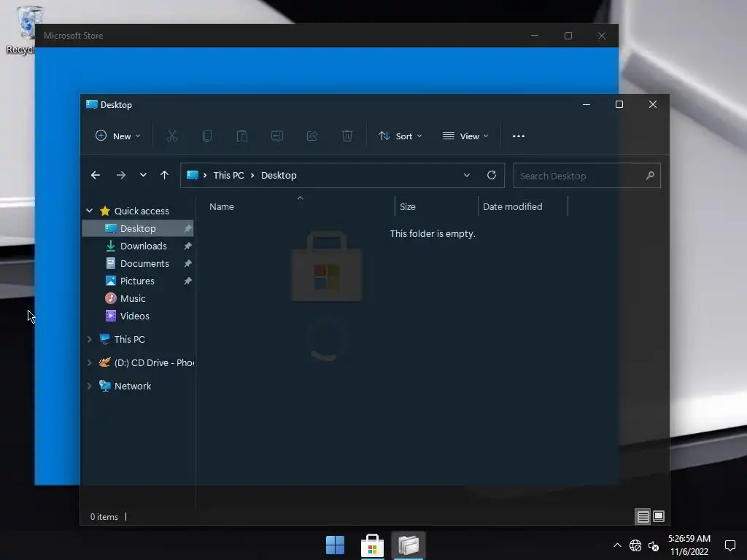The width and height of the screenshot is (747, 560).
Task: Open Microsoft Store from the taskbar
Action: click(372, 545)
